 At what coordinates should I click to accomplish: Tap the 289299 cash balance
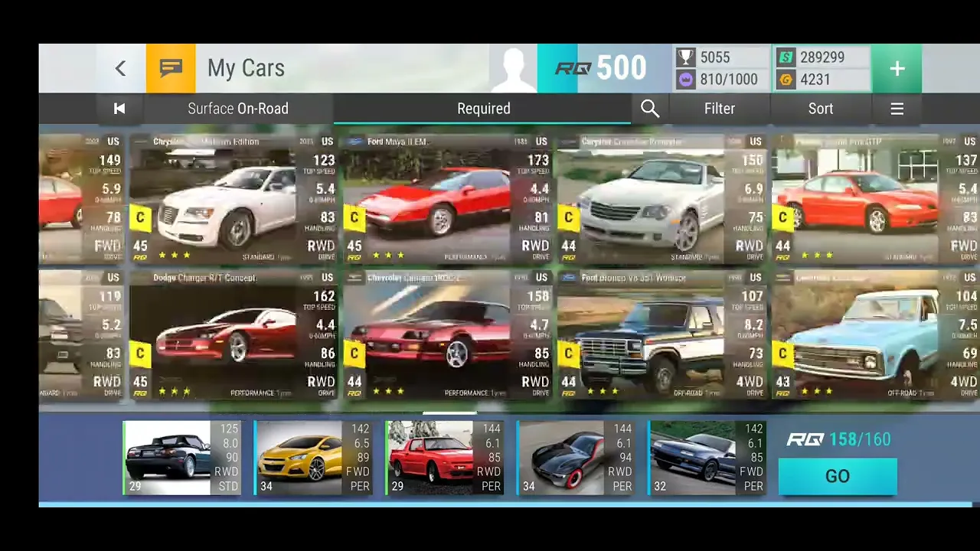coord(822,57)
